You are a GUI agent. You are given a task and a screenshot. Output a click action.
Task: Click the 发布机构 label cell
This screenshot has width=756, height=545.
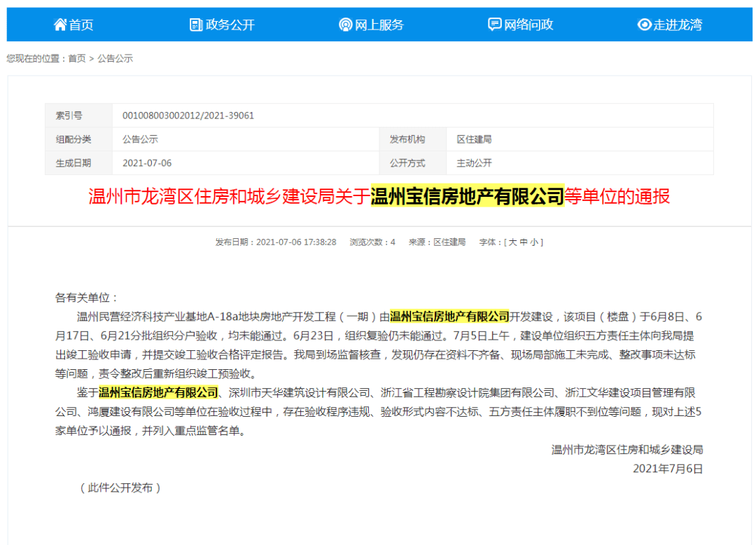(413, 139)
